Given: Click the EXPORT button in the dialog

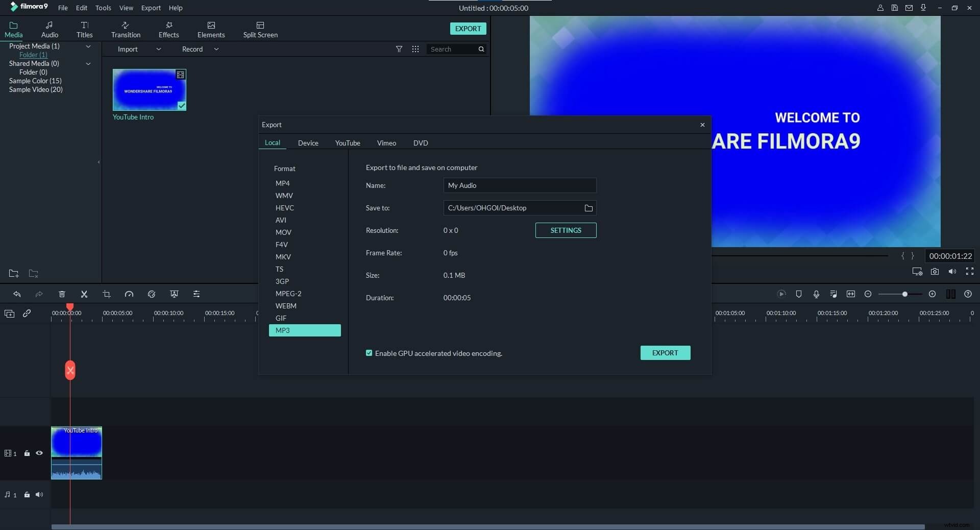Looking at the screenshot, I should 665,353.
